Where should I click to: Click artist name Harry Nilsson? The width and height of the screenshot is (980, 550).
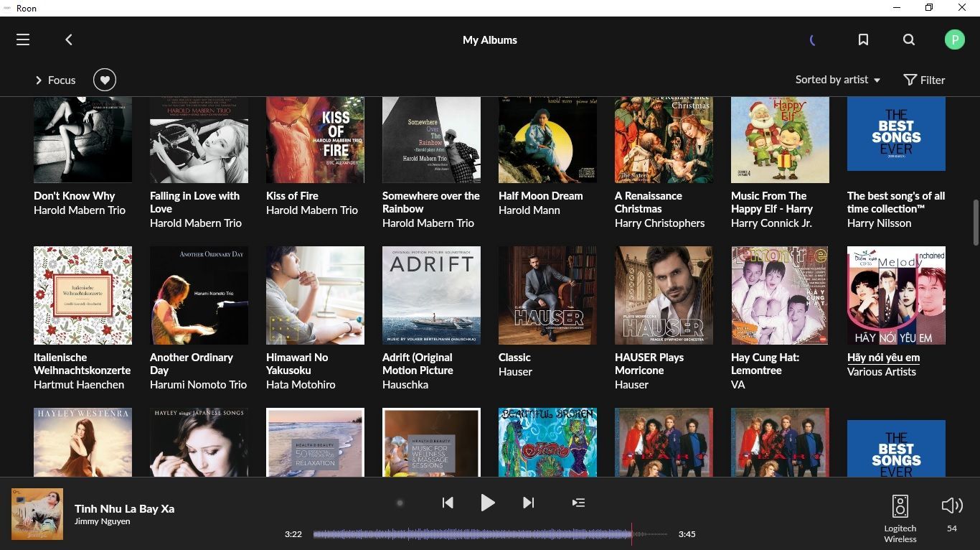pos(879,223)
